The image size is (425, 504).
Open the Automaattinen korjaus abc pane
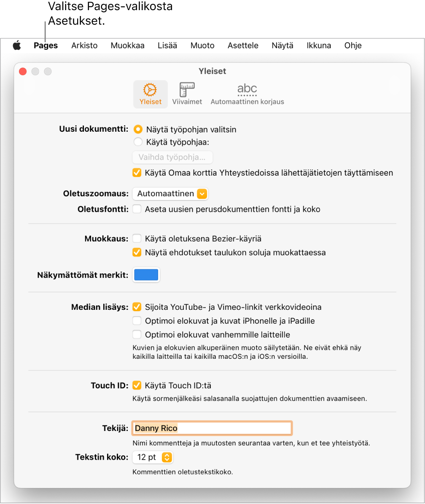[247, 94]
